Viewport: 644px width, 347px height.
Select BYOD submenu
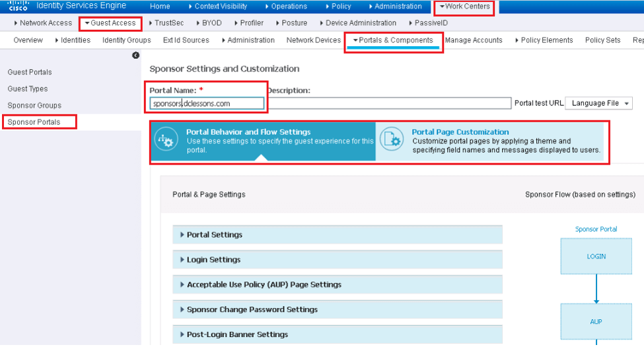coord(209,23)
